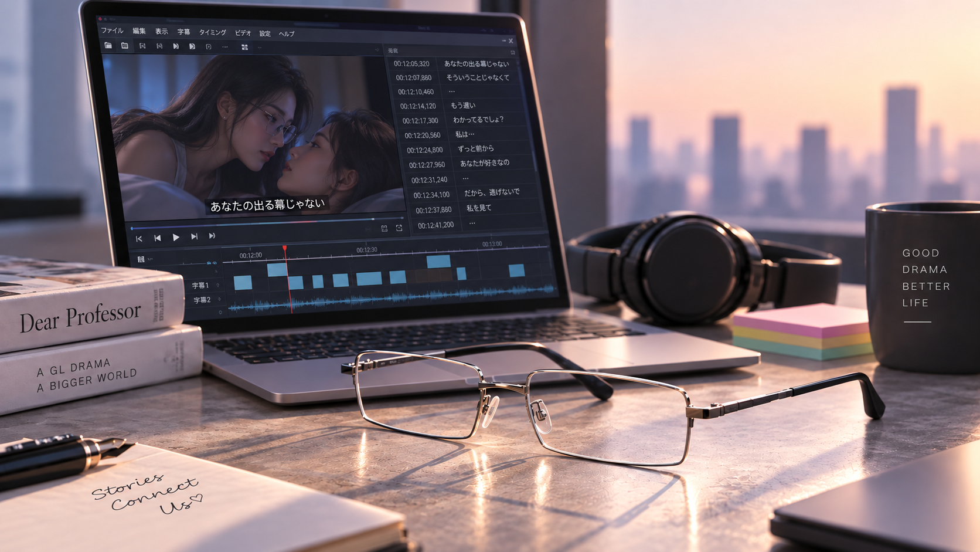Click the grid layout toolbar icon
980x552 pixels.
pos(244,47)
